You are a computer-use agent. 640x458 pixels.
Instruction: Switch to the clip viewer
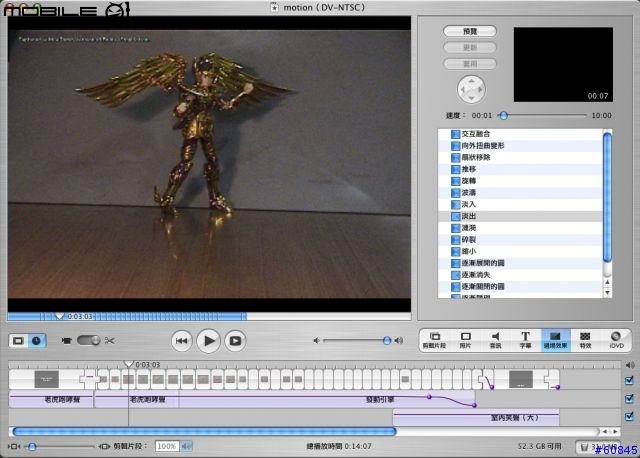pos(18,340)
